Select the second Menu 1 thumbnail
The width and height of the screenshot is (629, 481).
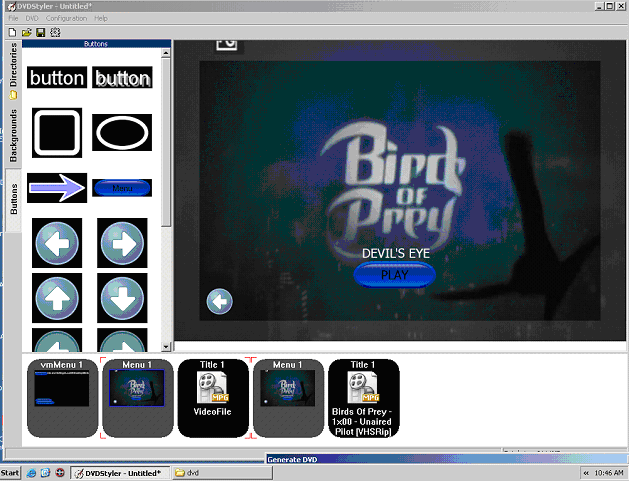288,398
